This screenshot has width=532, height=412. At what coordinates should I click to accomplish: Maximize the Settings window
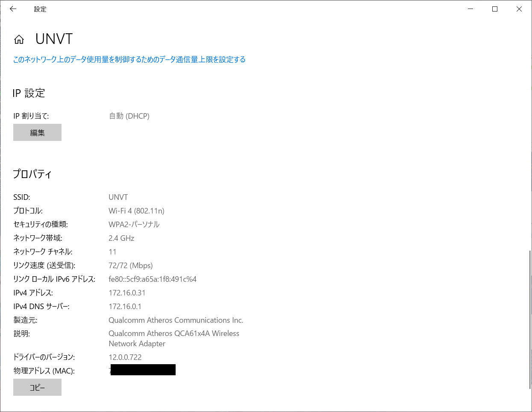[495, 9]
